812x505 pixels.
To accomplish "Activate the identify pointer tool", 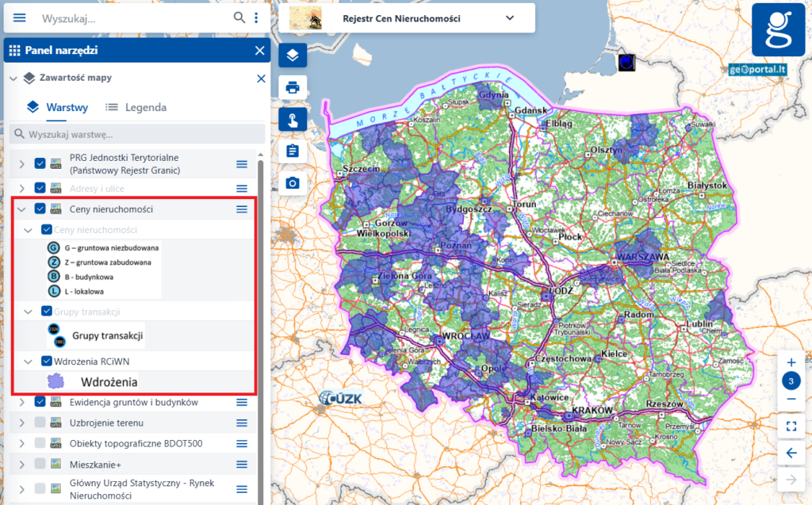I will pyautogui.click(x=292, y=120).
